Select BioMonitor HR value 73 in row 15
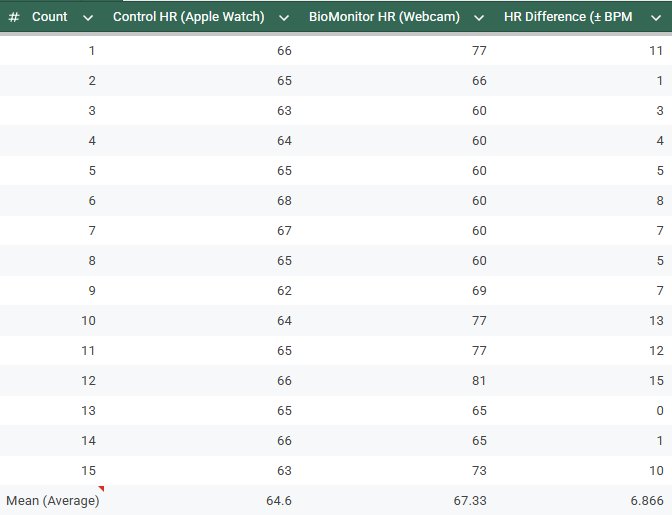672x515 pixels. pos(479,470)
